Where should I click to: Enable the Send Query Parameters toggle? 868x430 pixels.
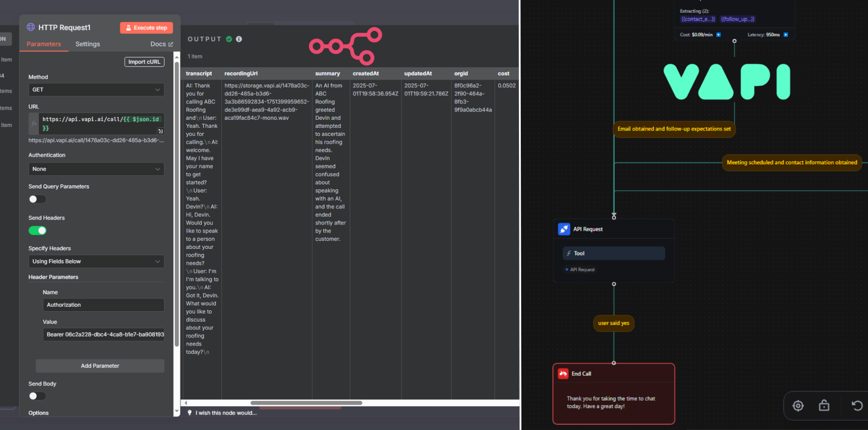[37, 199]
